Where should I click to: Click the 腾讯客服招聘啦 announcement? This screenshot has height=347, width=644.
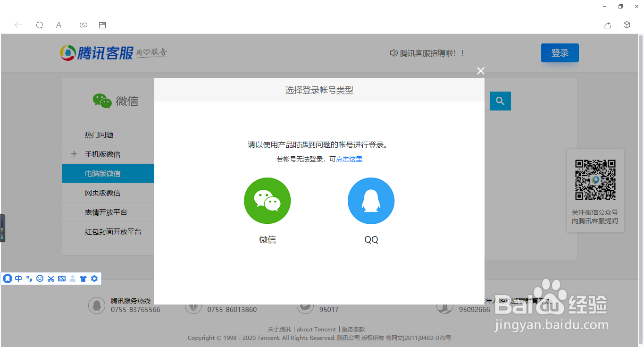click(433, 53)
